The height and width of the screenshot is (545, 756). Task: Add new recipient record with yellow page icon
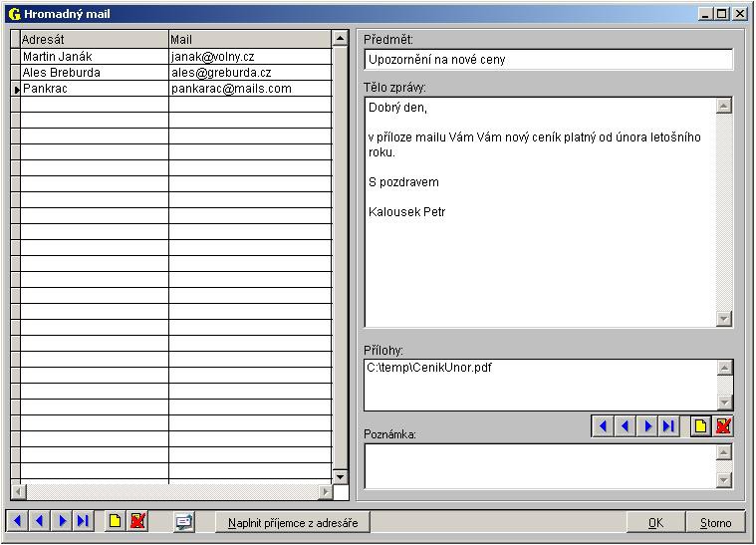115,521
